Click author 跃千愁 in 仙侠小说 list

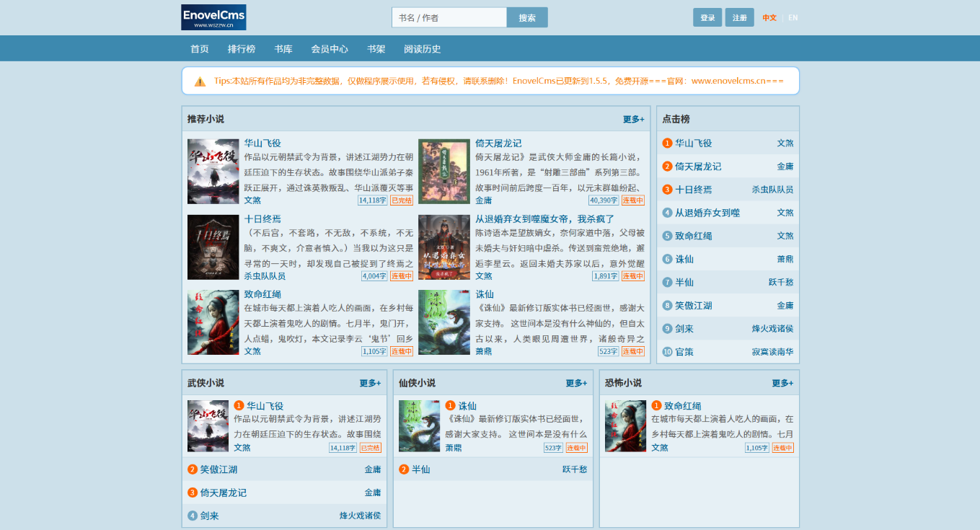(x=575, y=469)
